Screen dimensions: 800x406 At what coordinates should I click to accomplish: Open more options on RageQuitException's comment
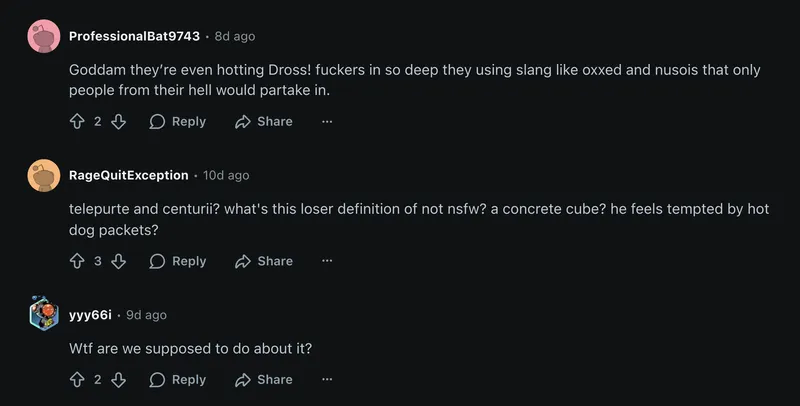click(x=327, y=261)
